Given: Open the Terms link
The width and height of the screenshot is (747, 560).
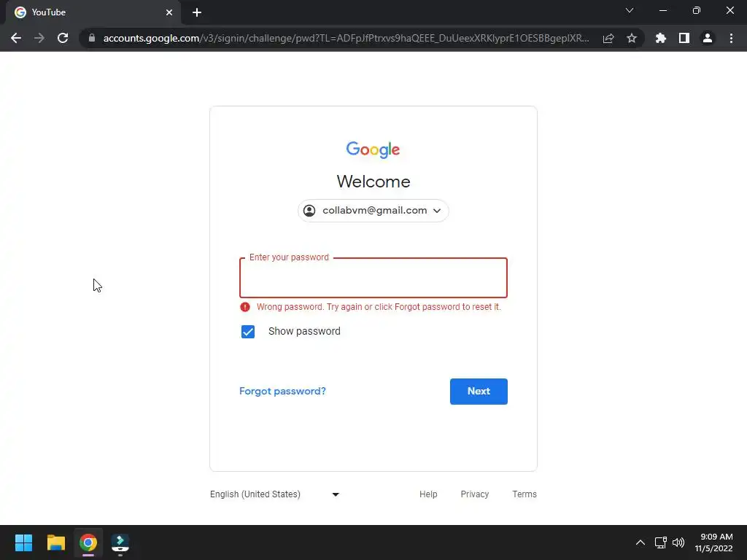Looking at the screenshot, I should 525,494.
